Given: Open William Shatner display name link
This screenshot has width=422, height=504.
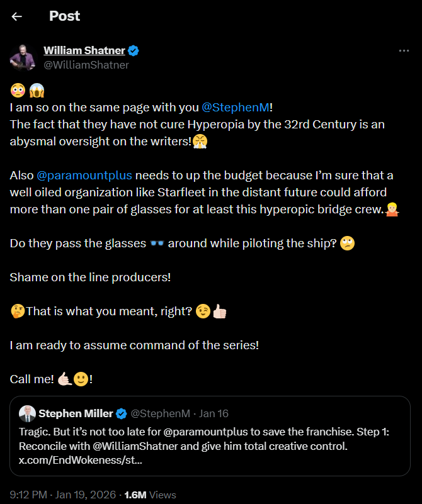Looking at the screenshot, I should pos(84,51).
